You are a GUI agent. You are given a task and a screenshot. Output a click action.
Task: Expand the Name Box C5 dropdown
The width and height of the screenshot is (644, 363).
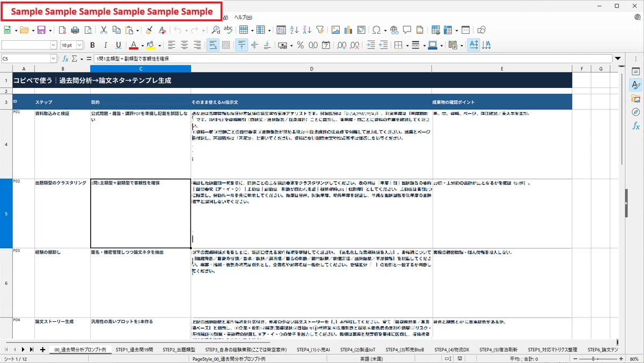[54, 58]
